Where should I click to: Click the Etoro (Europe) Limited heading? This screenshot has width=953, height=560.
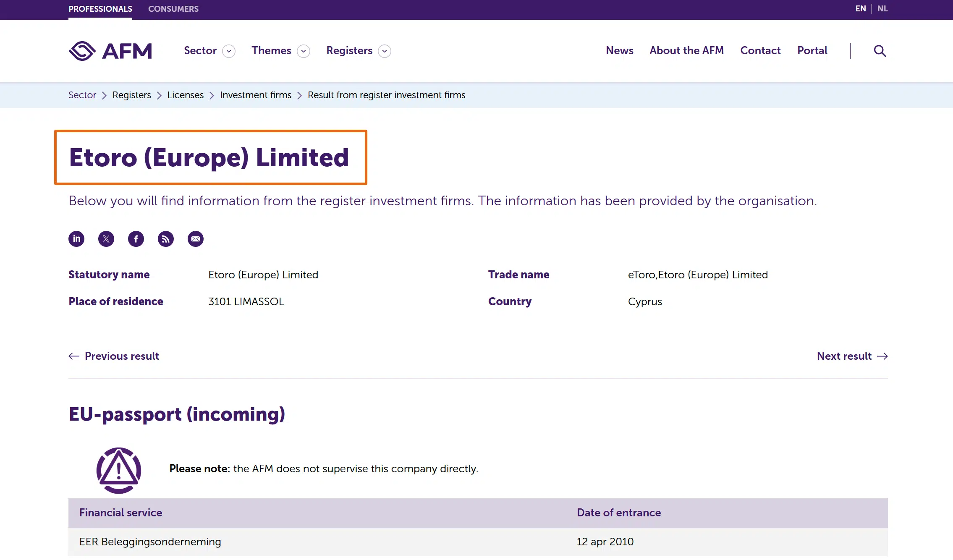209,157
